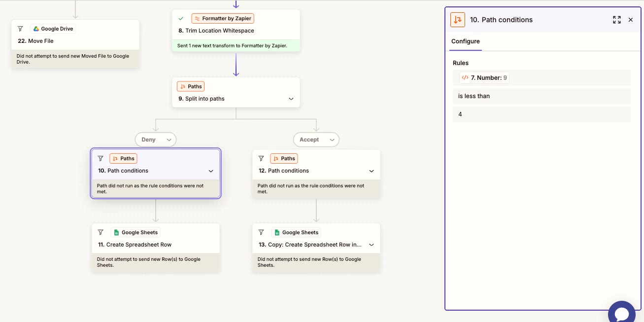Expand the side panel to full screen
This screenshot has height=322, width=644.
coord(617,20)
